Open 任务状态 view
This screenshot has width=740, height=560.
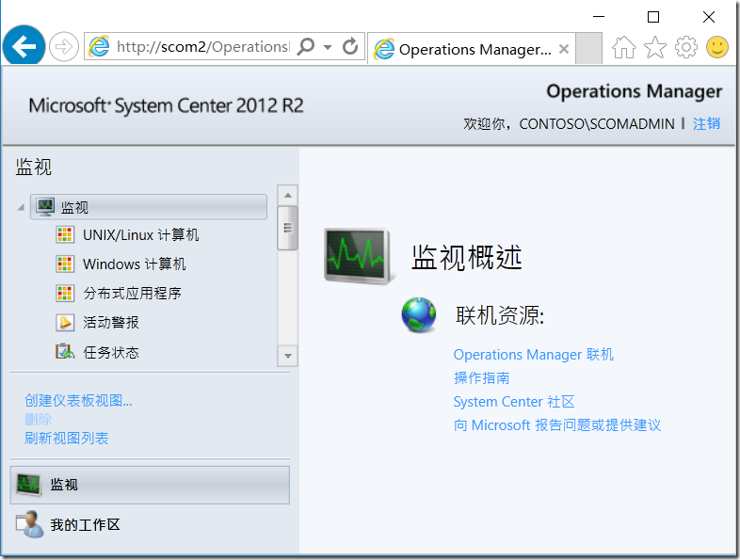(111, 352)
